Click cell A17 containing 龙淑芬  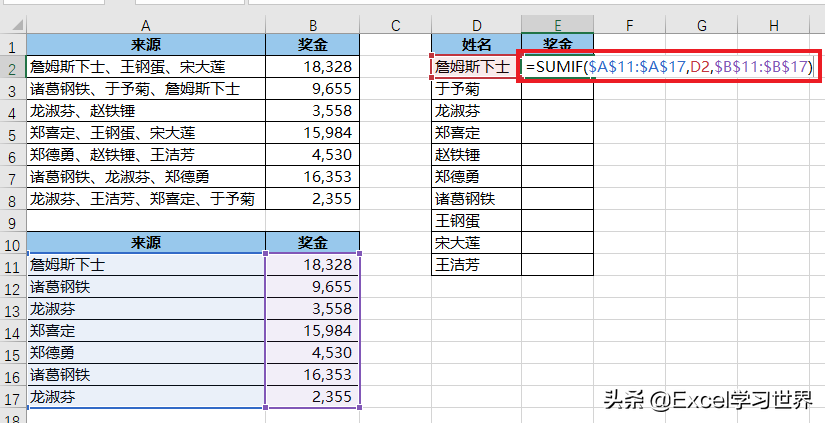click(x=146, y=397)
